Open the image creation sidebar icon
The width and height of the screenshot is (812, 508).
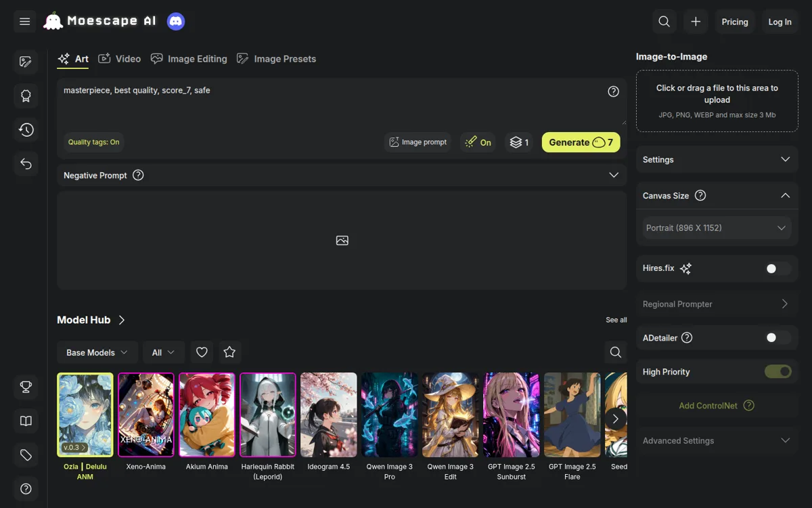[26, 62]
